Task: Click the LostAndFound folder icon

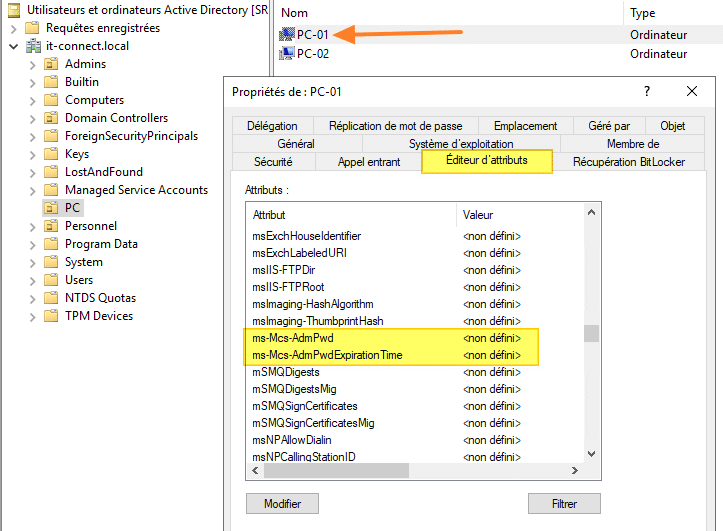Action: coord(51,171)
